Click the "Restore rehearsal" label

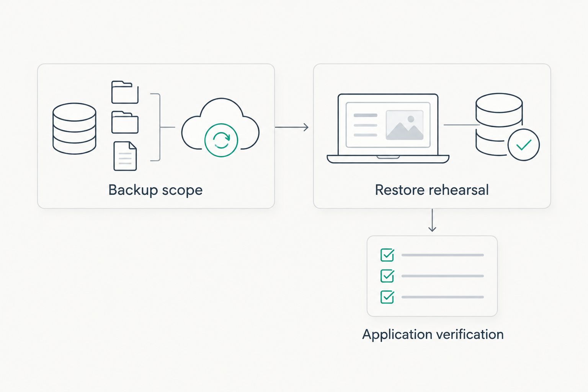(x=432, y=190)
